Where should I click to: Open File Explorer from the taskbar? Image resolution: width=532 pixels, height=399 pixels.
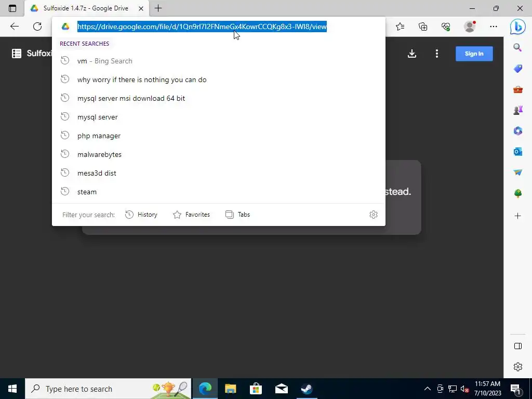tap(230, 389)
